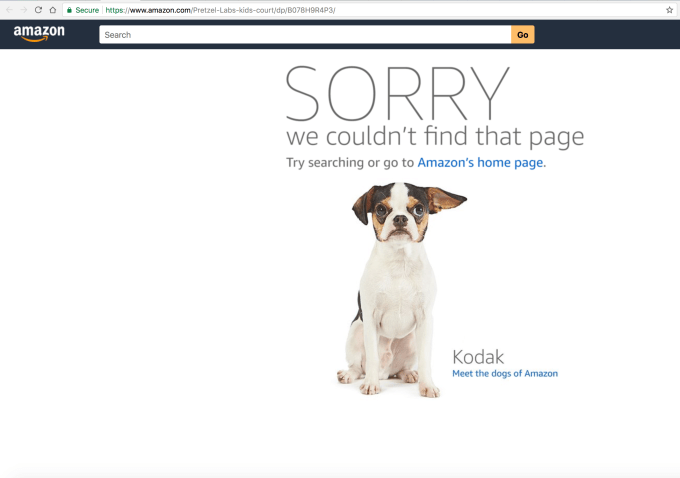
Task: Click the photo of the dog Kodak
Action: 401,289
